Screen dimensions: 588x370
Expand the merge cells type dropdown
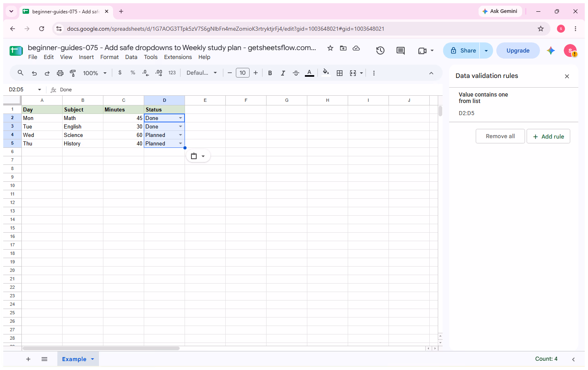(x=361, y=73)
